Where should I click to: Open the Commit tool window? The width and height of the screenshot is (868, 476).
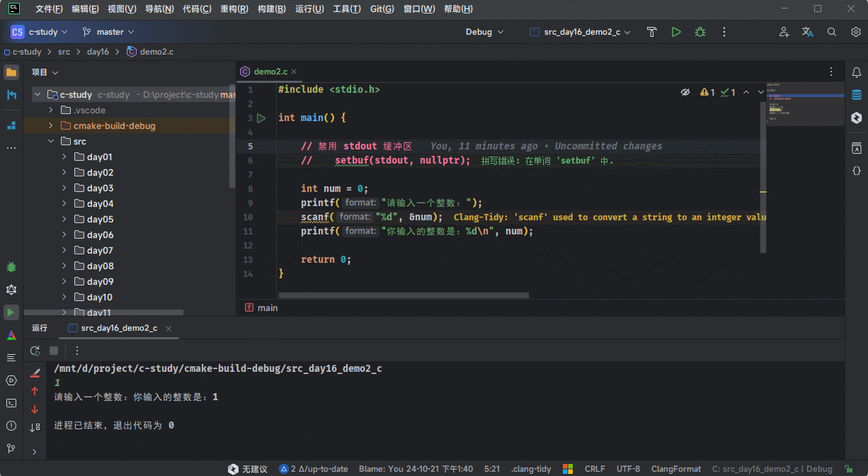(x=11, y=95)
